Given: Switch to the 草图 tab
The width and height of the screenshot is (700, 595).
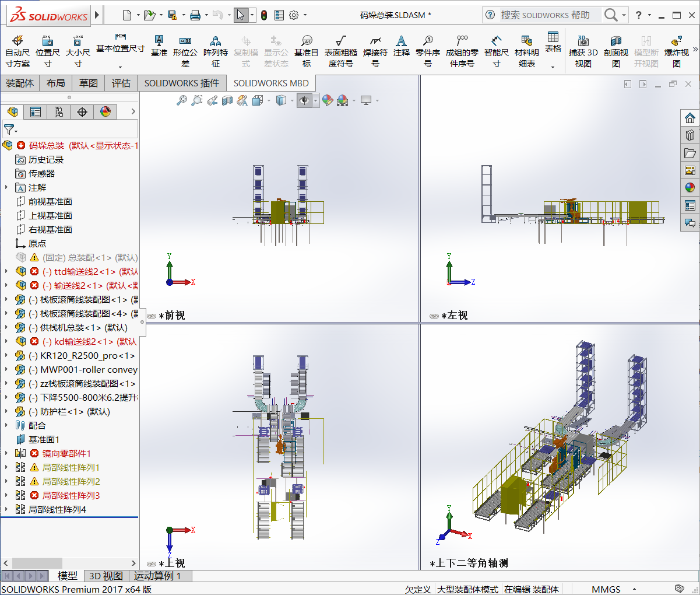Looking at the screenshot, I should [89, 83].
